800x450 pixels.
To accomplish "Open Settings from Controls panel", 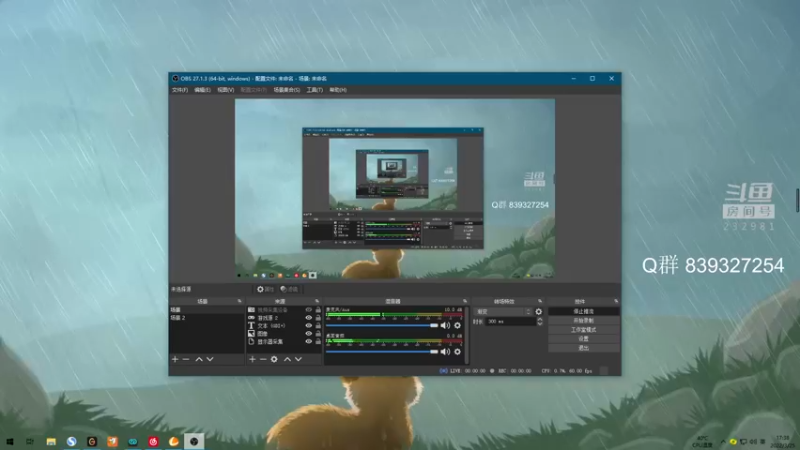I will [x=584, y=339].
